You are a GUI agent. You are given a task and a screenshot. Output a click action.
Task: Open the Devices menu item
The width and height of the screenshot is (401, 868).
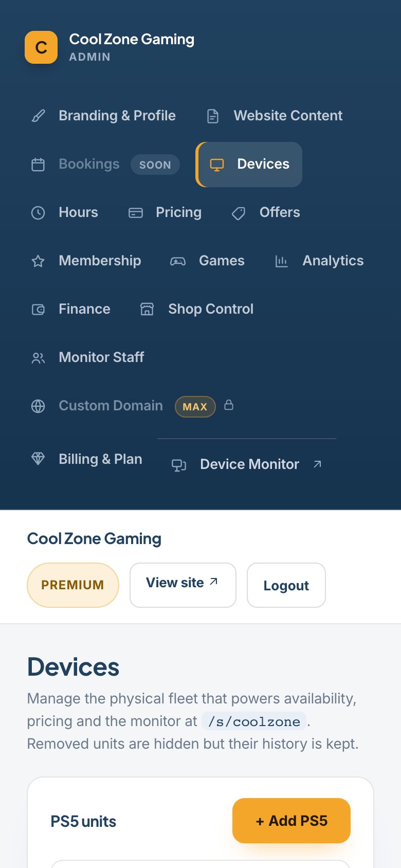249,165
